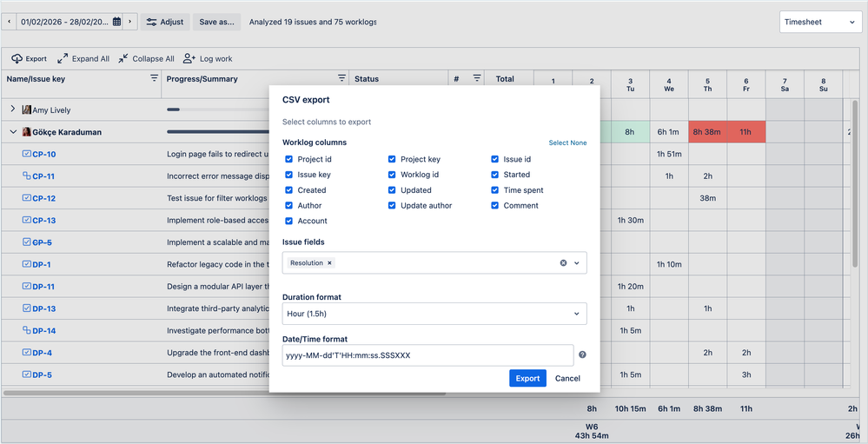Clear all Issue fields selections icon
Viewport: 868px width, 444px height.
pos(564,263)
